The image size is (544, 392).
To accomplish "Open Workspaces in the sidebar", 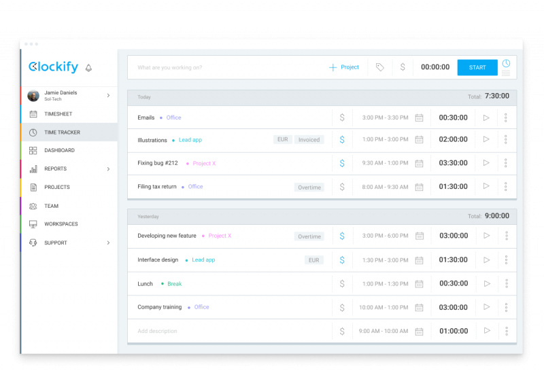I will pyautogui.click(x=69, y=224).
